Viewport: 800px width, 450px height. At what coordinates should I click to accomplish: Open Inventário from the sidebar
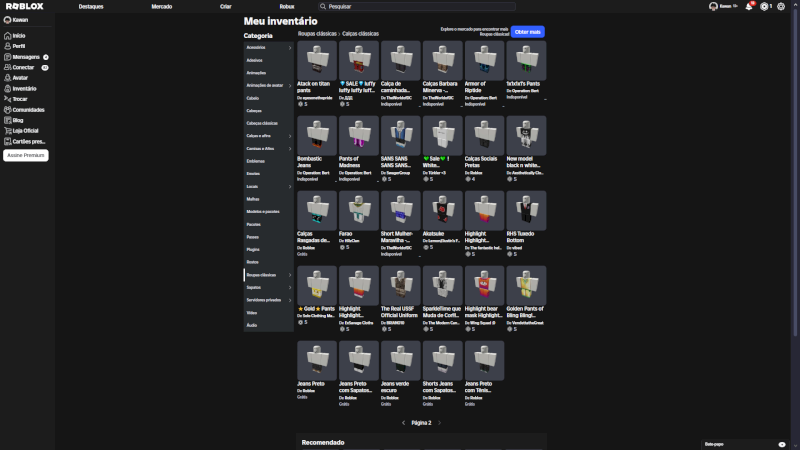(x=20, y=88)
